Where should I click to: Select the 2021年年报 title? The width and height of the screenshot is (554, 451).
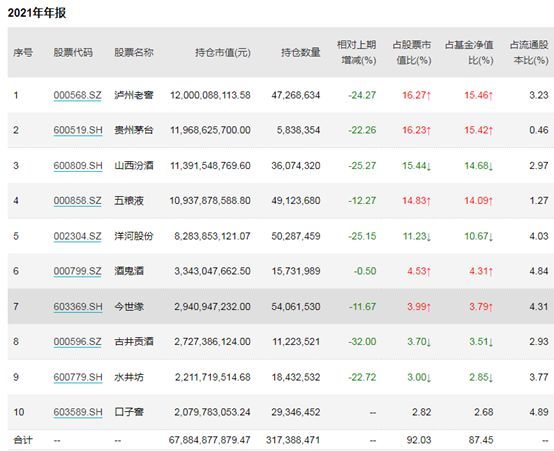pyautogui.click(x=37, y=13)
